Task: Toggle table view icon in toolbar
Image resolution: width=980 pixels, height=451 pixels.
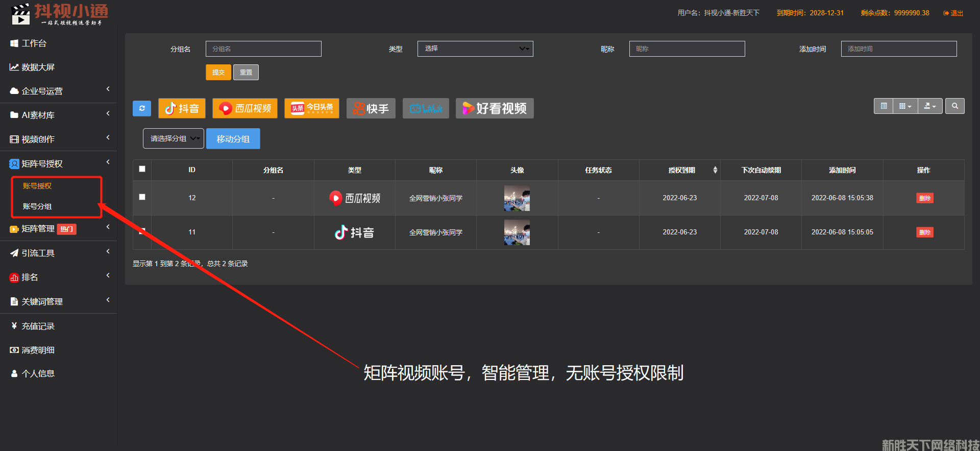Action: click(x=884, y=106)
